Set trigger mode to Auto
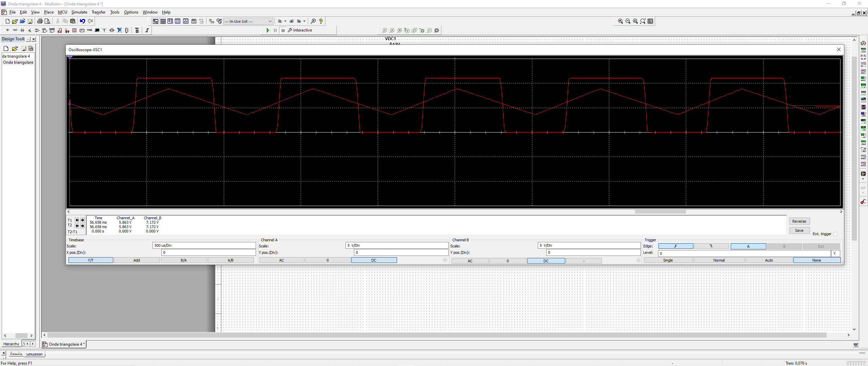The image size is (868, 366). 769,260
